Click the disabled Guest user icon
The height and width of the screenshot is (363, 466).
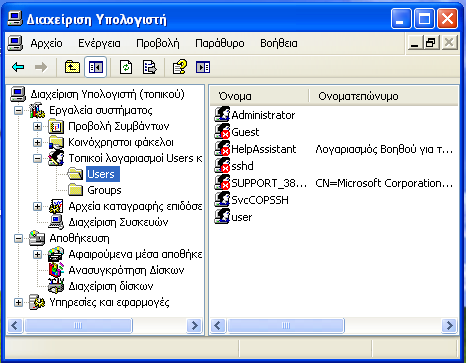222,131
